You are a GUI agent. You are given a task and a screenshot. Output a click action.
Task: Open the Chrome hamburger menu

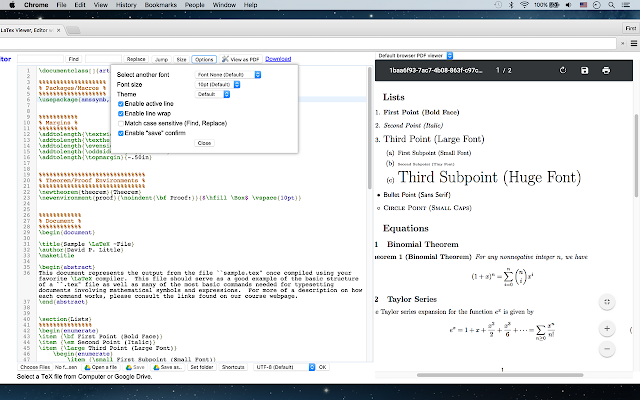634,43
